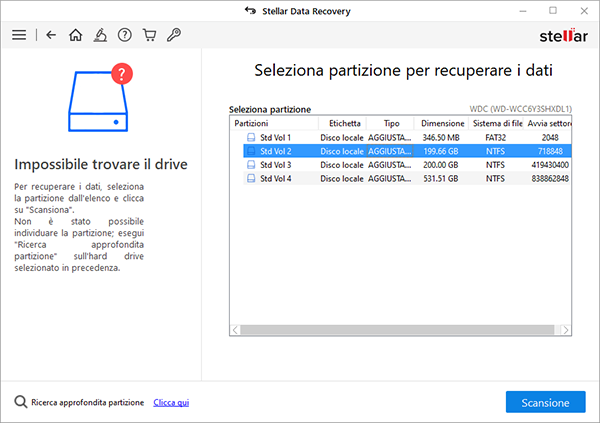The width and height of the screenshot is (600, 423).
Task: Click the key activation icon
Action: (x=174, y=35)
